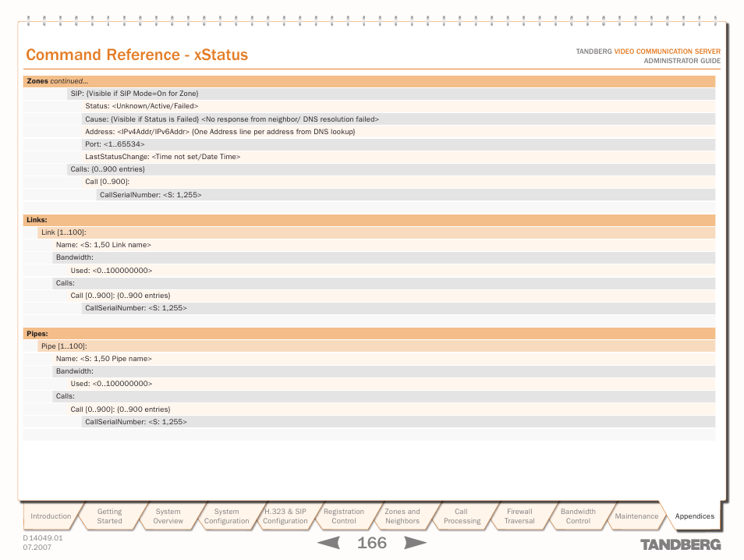The width and height of the screenshot is (744, 560).
Task: Click the Command Reference - xStatus heading
Action: coord(136,55)
